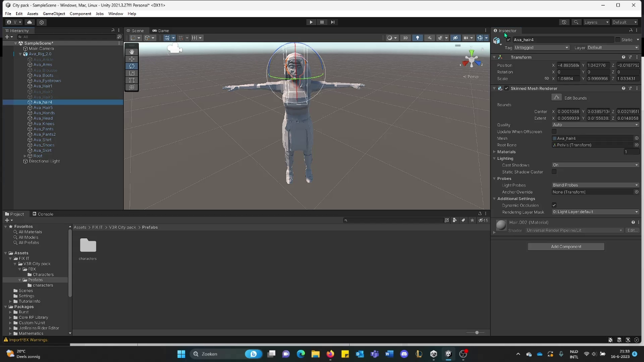Toggle scene lighting lightbulb
644x362 pixels.
417,38
